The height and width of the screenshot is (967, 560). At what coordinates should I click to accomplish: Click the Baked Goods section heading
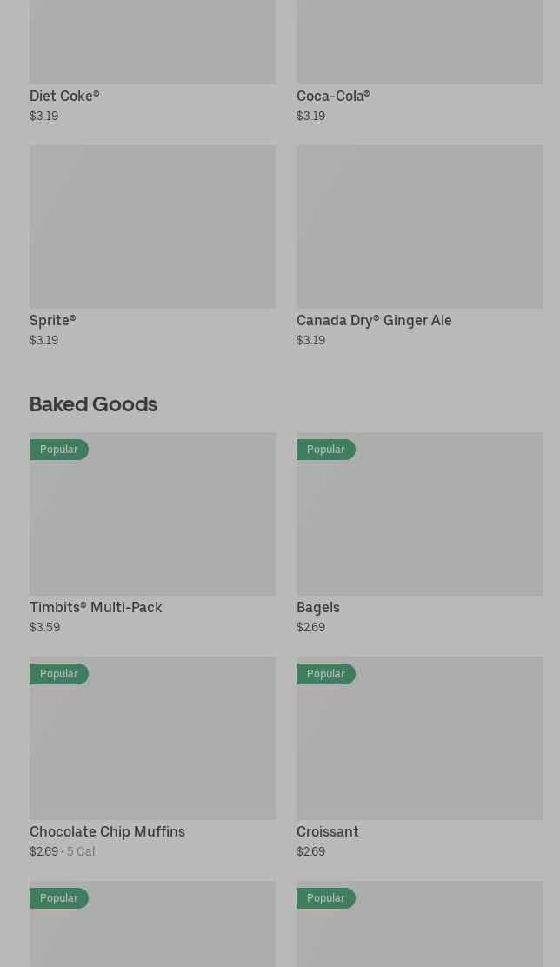coord(93,403)
